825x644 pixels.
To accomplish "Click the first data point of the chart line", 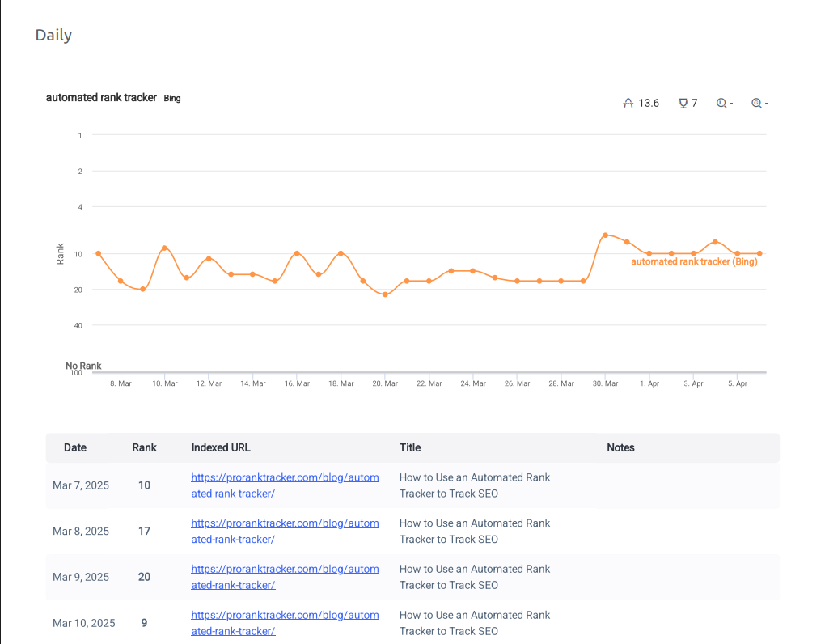I will (x=99, y=253).
